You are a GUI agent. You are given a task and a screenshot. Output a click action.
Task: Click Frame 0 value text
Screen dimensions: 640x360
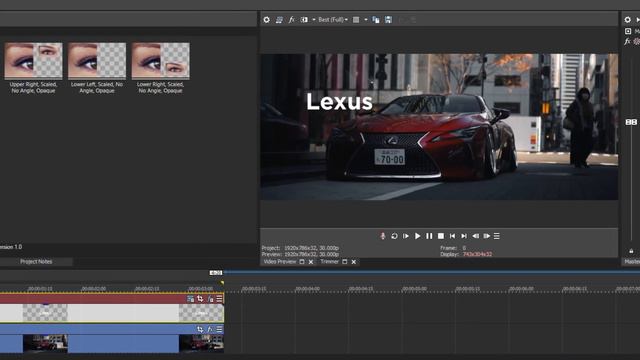tap(464, 248)
